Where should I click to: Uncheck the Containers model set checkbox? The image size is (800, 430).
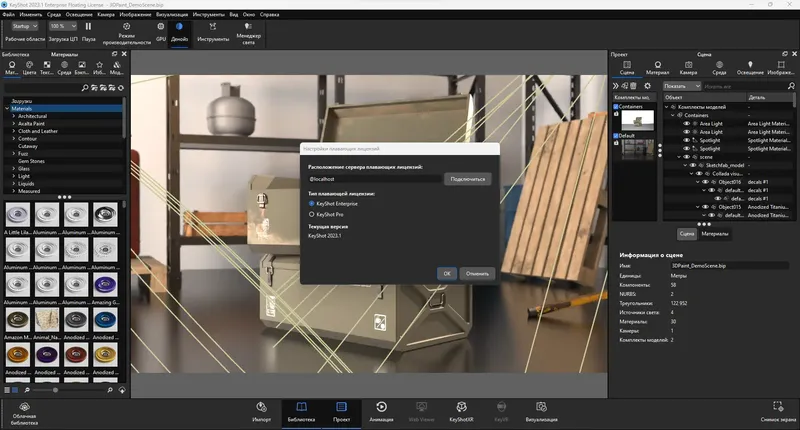pyautogui.click(x=616, y=106)
